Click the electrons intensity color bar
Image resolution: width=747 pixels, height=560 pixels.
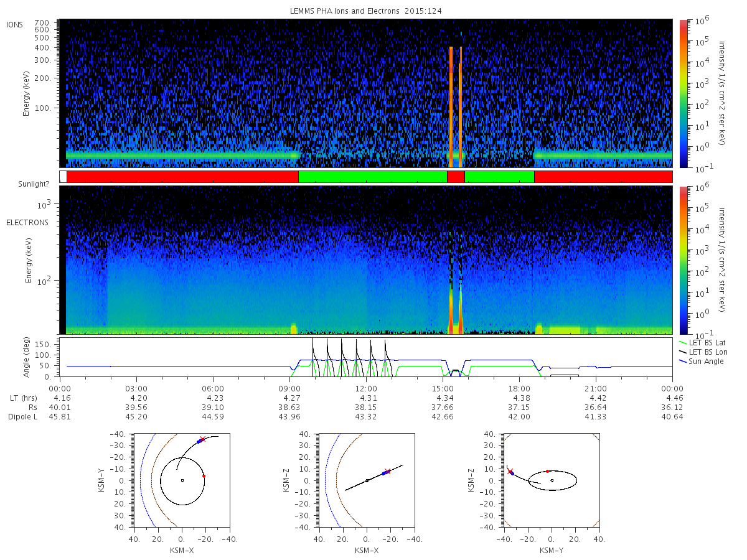[684, 259]
